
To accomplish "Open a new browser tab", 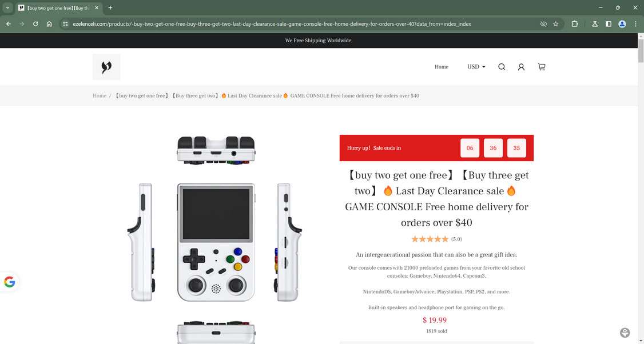I will coord(110,8).
